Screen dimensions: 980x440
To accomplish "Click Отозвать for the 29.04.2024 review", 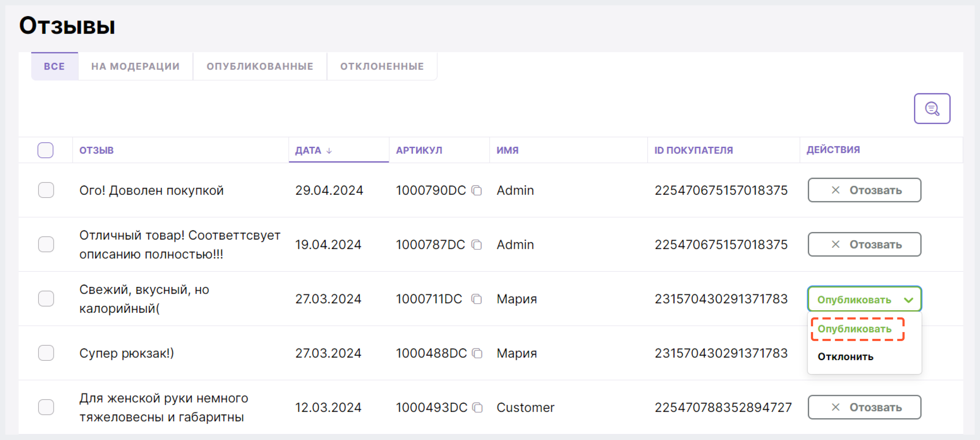I will click(x=864, y=190).
